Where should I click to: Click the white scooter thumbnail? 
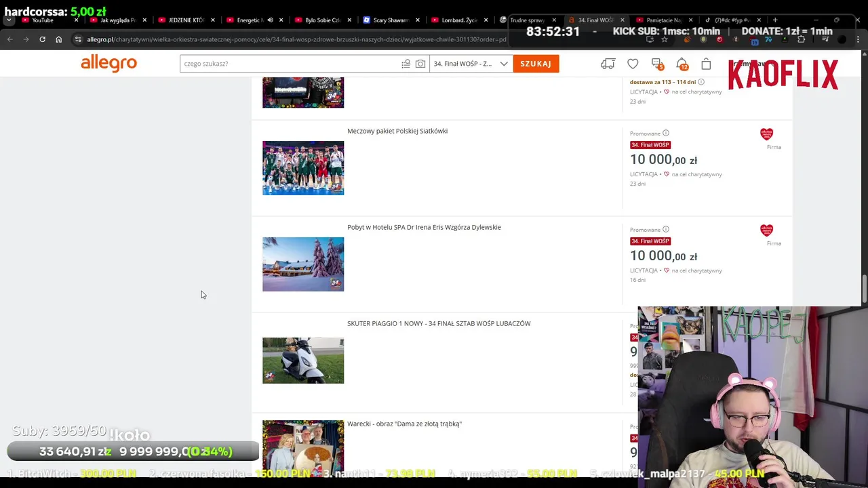pos(303,361)
